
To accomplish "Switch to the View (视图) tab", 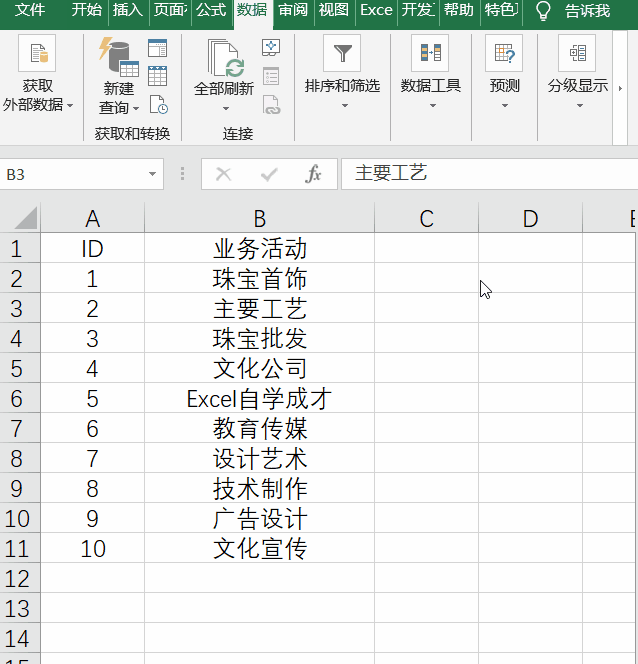I will tap(334, 10).
